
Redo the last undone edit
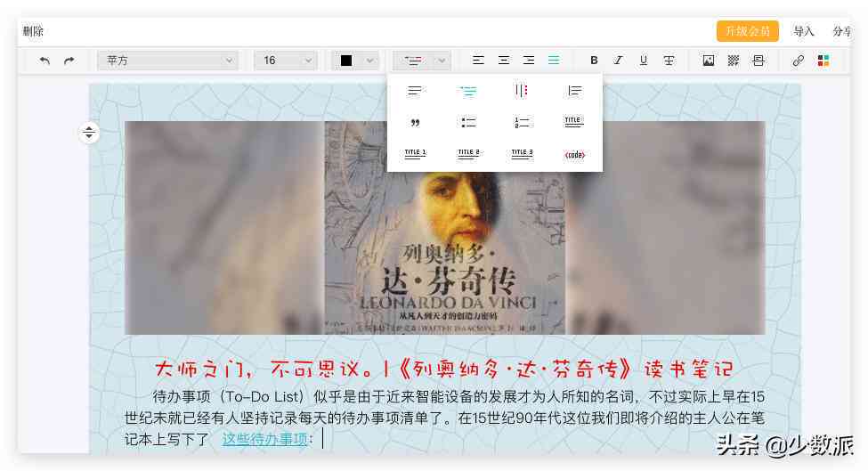click(69, 61)
